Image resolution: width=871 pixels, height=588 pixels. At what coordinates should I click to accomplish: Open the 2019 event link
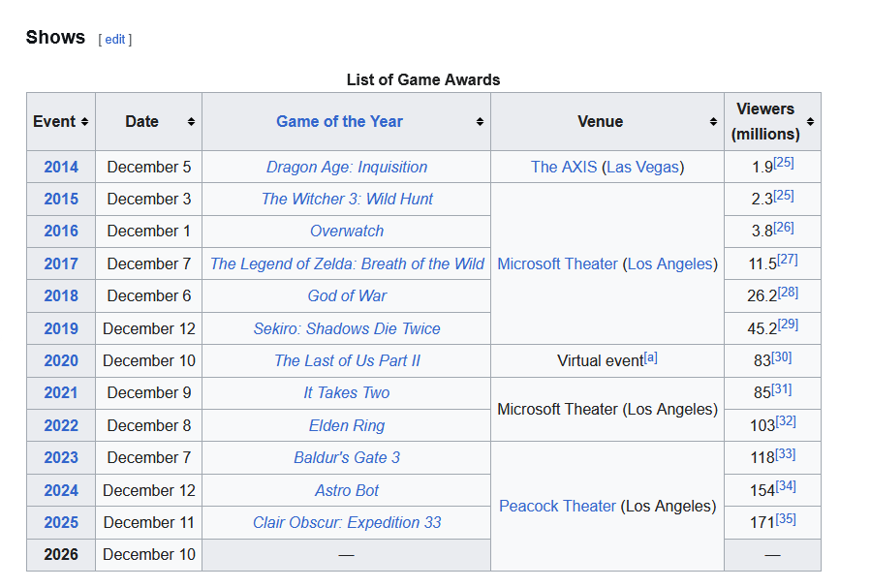point(61,328)
